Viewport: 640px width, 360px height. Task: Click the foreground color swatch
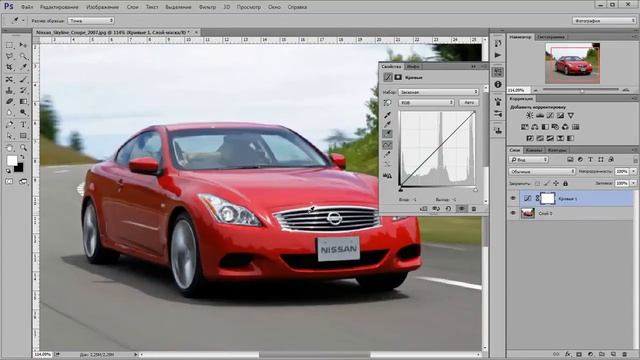[12, 160]
